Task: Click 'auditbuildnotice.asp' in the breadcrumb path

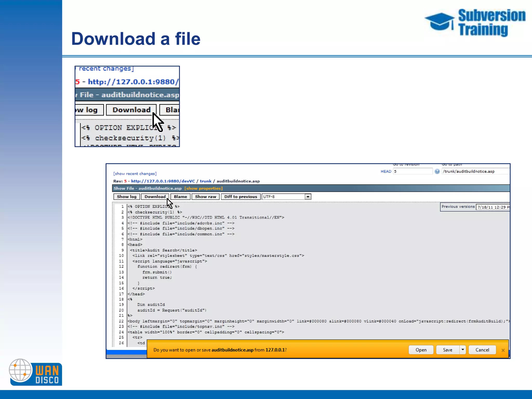Action: [x=238, y=181]
